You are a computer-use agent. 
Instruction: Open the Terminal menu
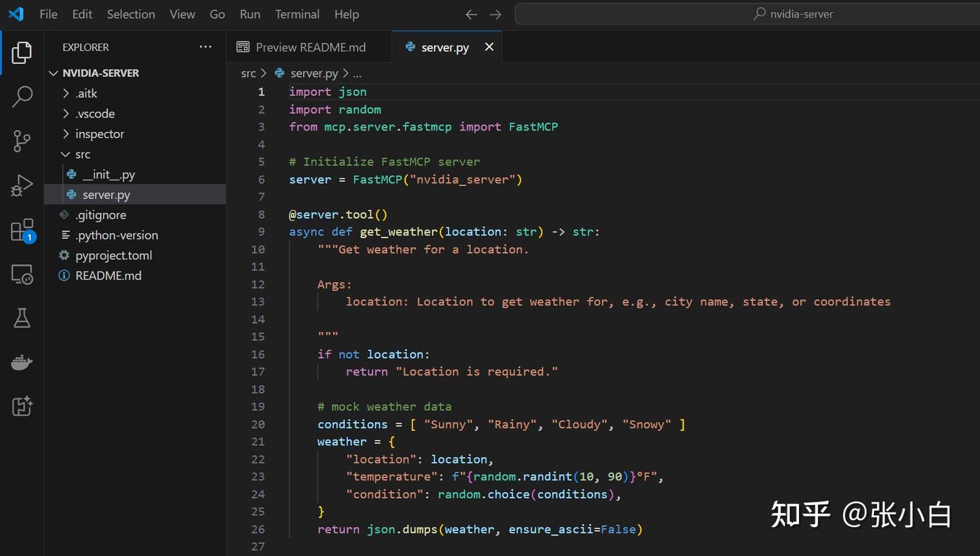[297, 14]
